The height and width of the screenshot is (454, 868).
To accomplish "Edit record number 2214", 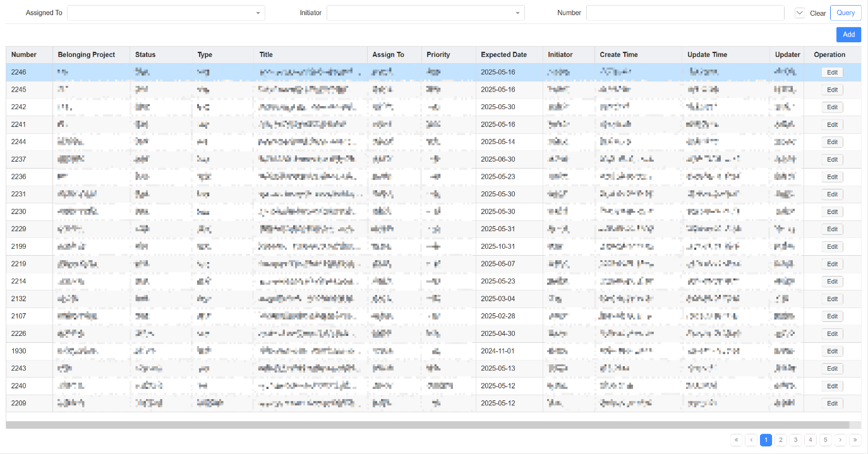I will pyautogui.click(x=832, y=282).
